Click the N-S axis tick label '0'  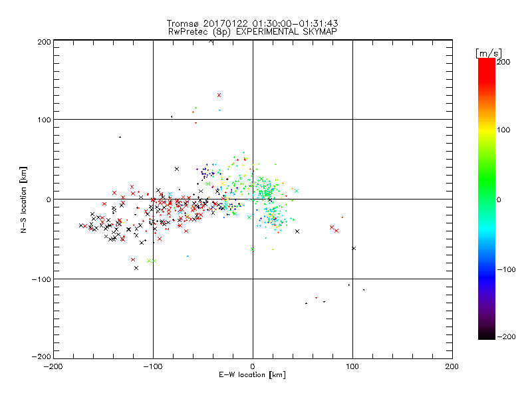click(49, 199)
